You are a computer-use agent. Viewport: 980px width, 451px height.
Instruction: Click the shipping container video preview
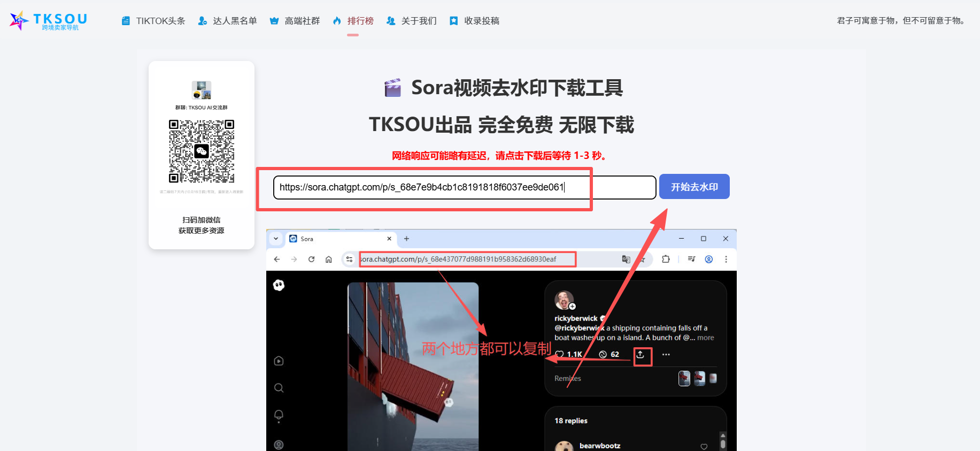[x=413, y=366]
